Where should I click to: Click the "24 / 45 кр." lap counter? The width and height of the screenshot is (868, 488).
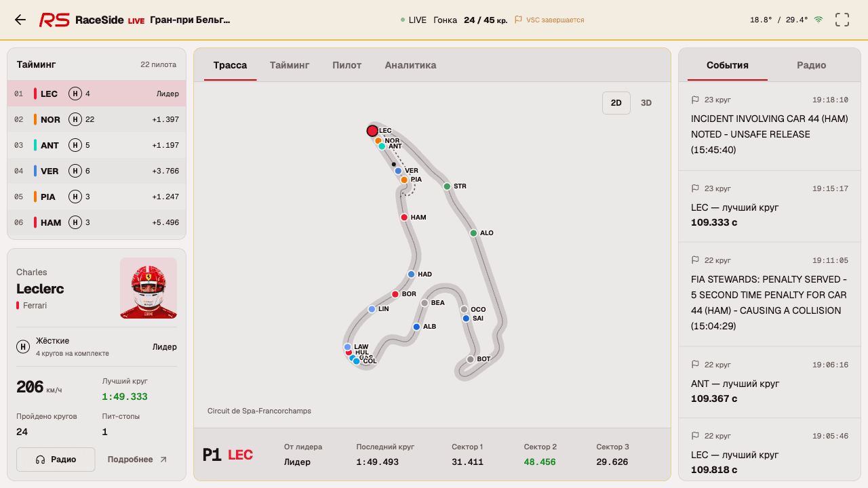pyautogui.click(x=486, y=20)
